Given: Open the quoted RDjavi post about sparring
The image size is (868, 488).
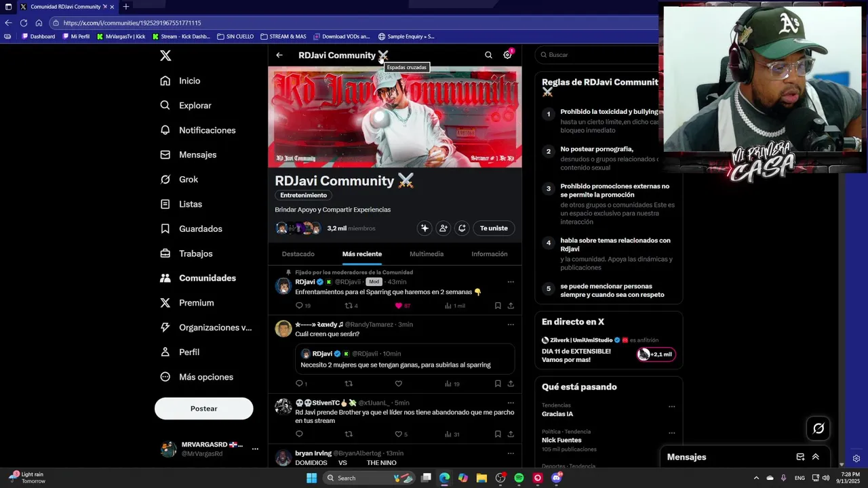Looking at the screenshot, I should (405, 359).
